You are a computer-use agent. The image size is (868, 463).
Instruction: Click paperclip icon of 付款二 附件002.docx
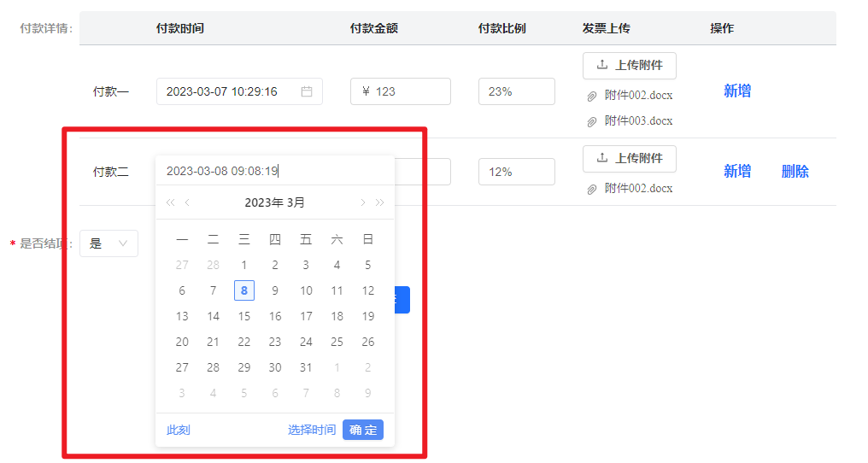pos(591,189)
